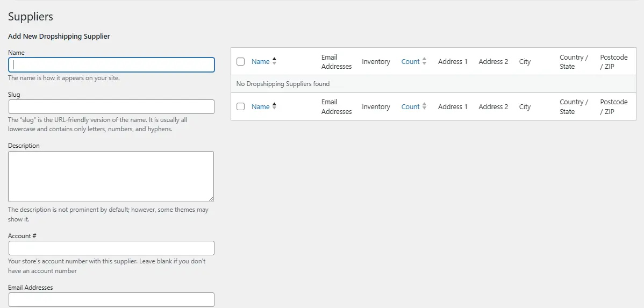Tick the select-all checkbox in table footer

click(241, 106)
